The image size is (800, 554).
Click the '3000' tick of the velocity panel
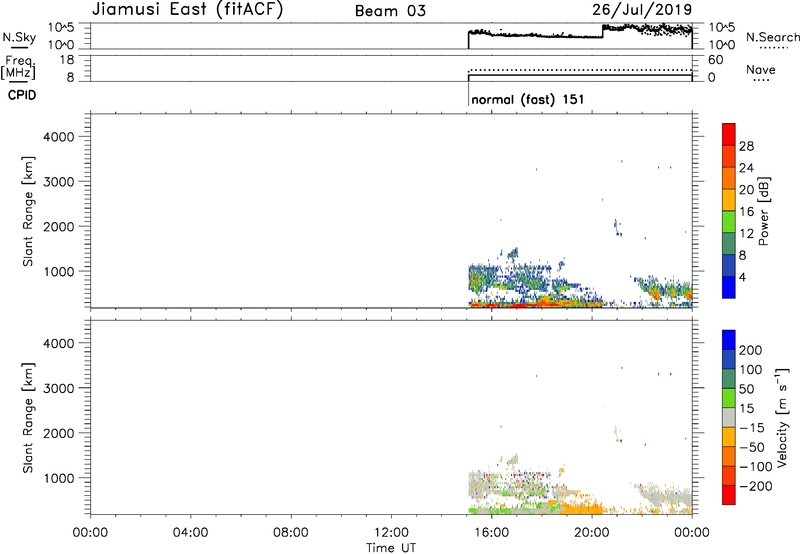tap(58, 388)
